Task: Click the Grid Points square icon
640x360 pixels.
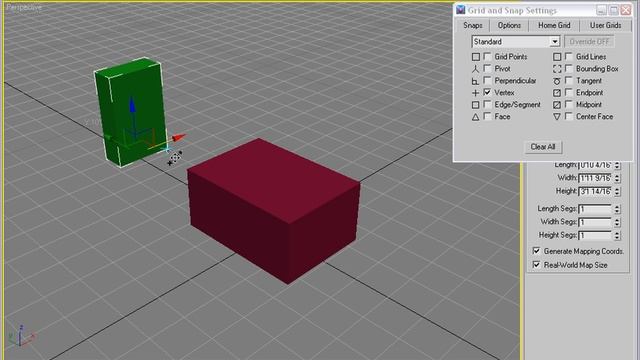Action: (476, 57)
